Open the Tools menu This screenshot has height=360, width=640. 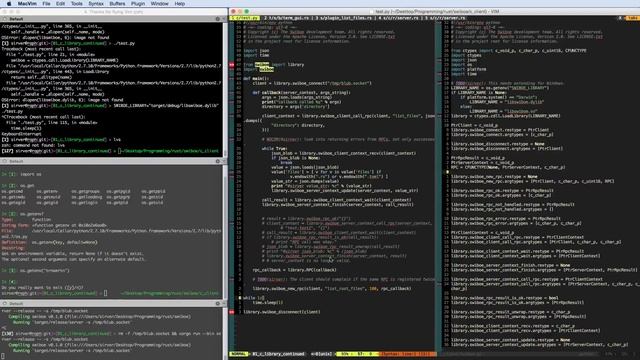(x=77, y=4)
